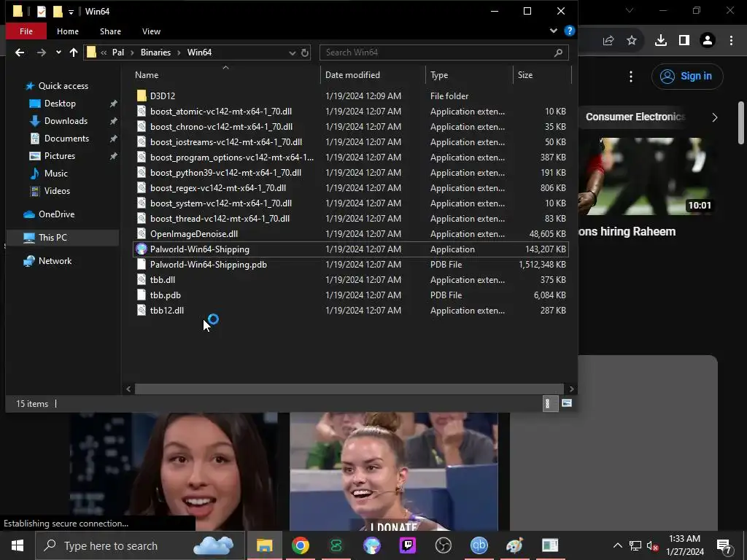Open the View ribbon tab

pyautogui.click(x=151, y=31)
